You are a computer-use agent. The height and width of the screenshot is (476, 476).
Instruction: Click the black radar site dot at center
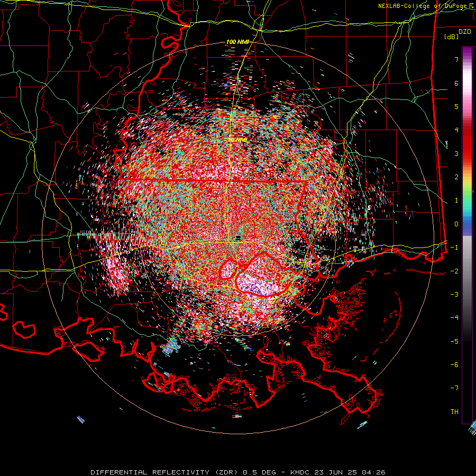(239, 237)
